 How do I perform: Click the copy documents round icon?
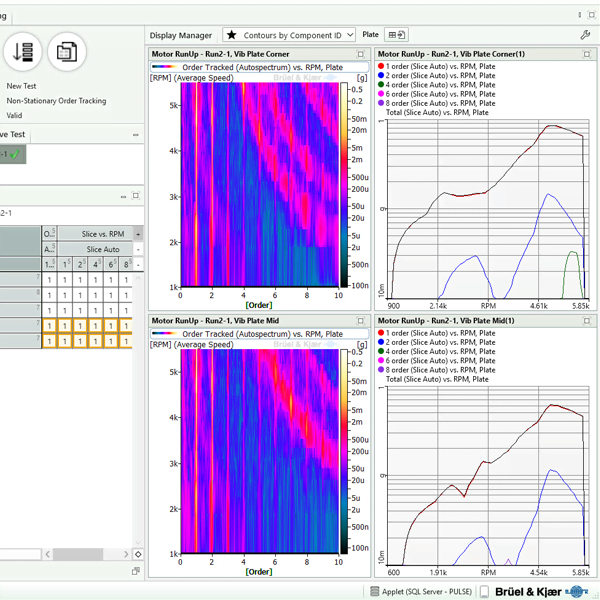(67, 50)
